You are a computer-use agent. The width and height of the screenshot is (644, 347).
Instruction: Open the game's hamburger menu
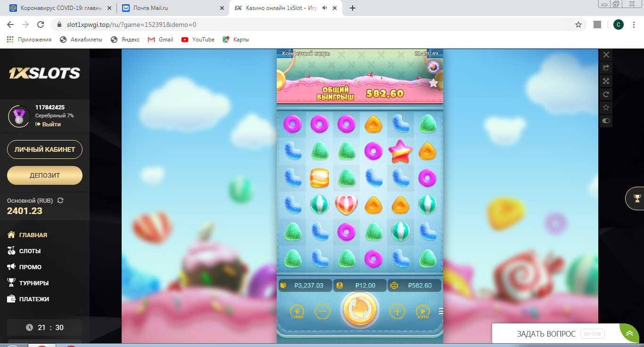(441, 311)
